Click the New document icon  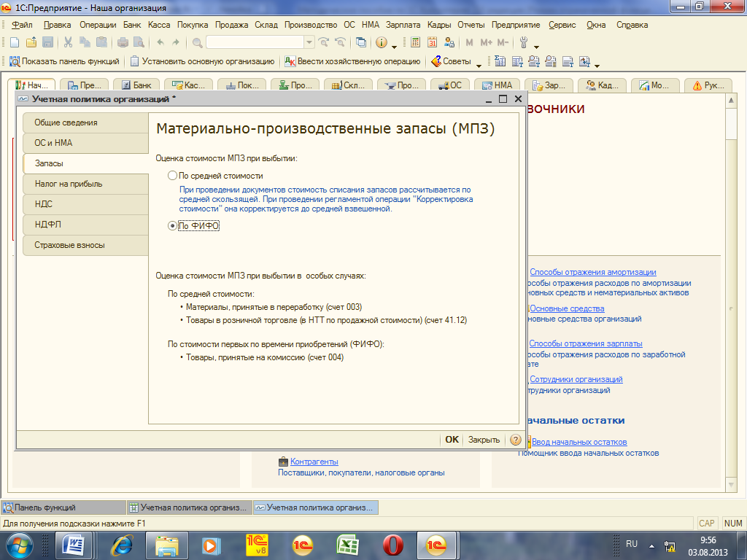(x=15, y=42)
